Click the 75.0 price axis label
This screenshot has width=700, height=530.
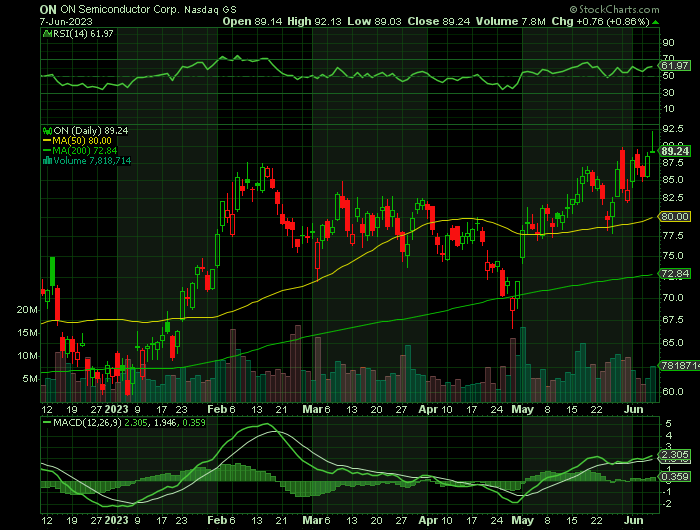pyautogui.click(x=673, y=256)
